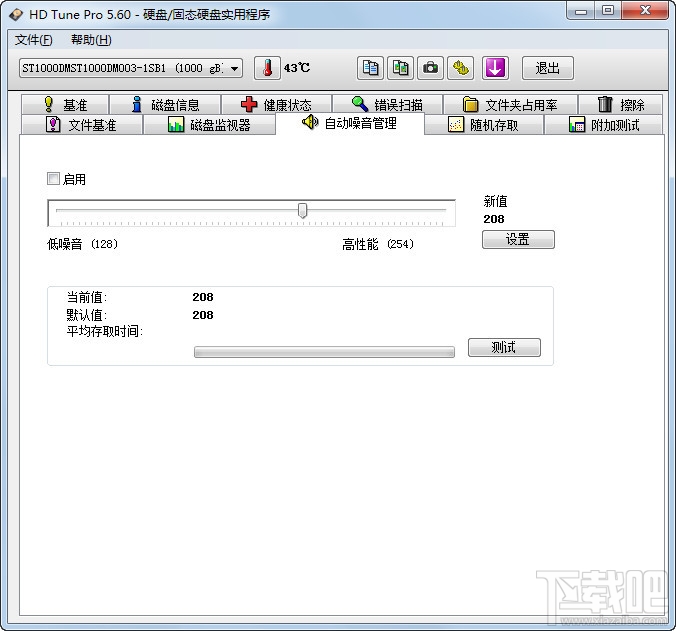Click the 设置 set button
Viewport: 676px width, 631px height.
click(518, 239)
